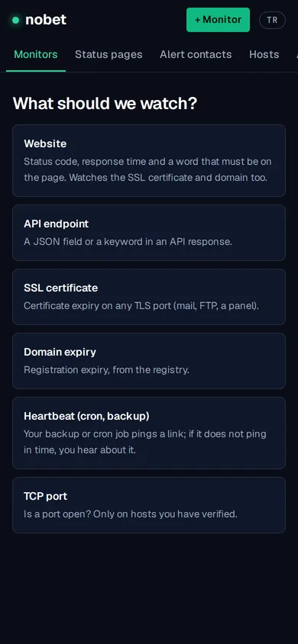Click the 'What should we watch?' heading
The height and width of the screenshot is (644, 298).
[x=105, y=104]
